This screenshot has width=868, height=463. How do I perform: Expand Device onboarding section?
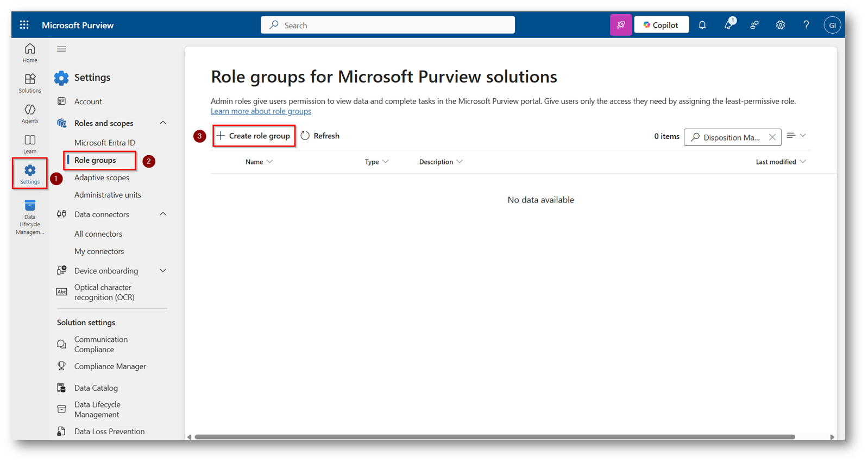163,271
